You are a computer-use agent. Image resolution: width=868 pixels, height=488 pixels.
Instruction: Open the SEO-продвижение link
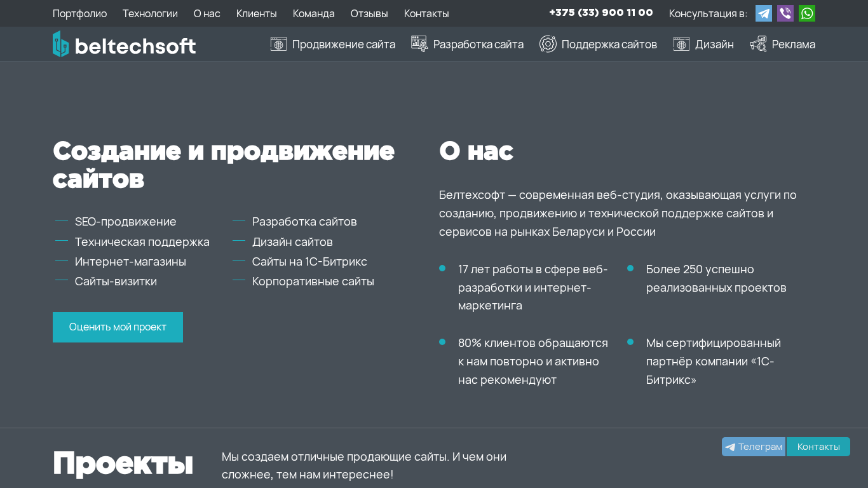coord(125,222)
